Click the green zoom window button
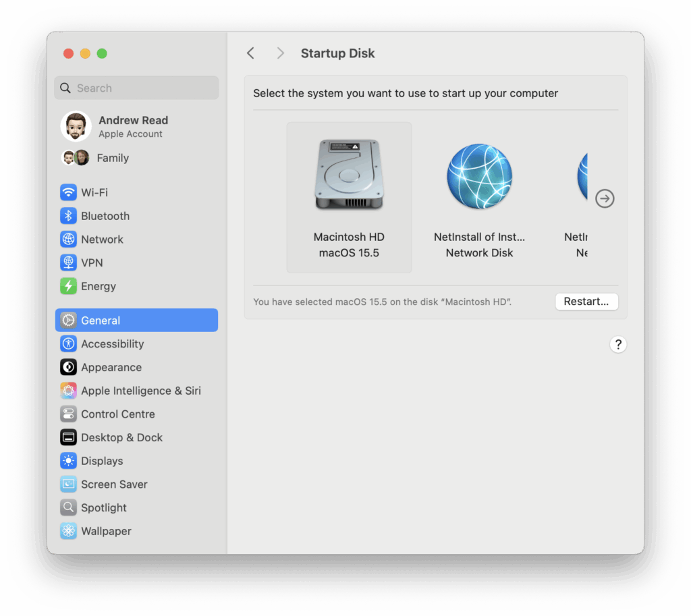This screenshot has width=691, height=616. 102,54
